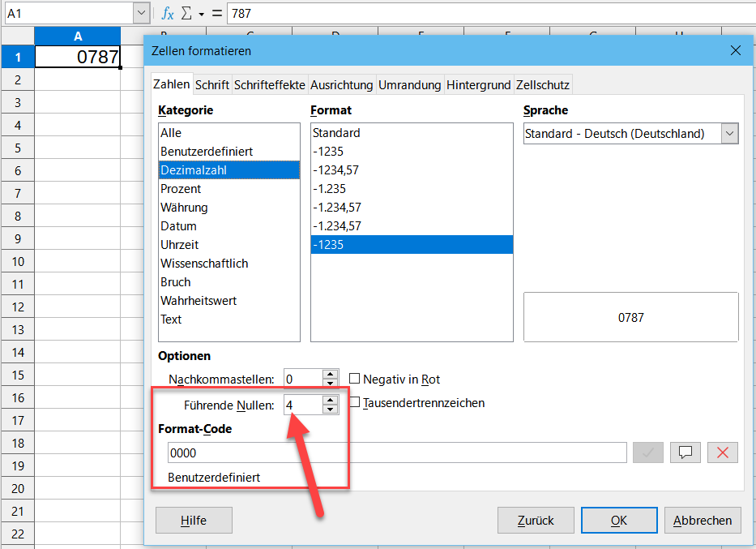The image size is (756, 549).
Task: Click the red X to remove the format code
Action: (x=722, y=452)
